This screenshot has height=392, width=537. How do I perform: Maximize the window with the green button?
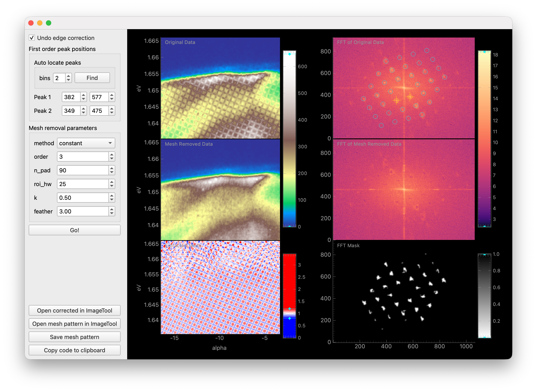coord(48,23)
